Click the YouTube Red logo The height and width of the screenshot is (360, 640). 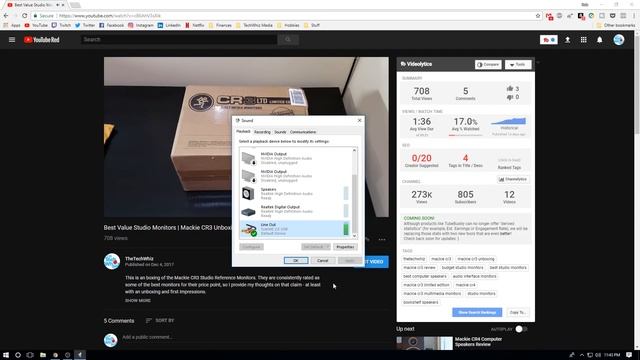42,40
